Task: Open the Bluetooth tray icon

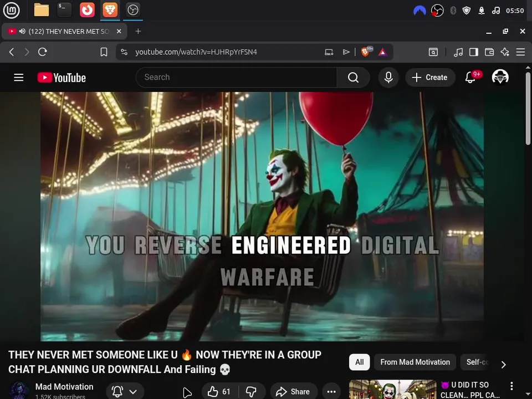Action: [453, 11]
